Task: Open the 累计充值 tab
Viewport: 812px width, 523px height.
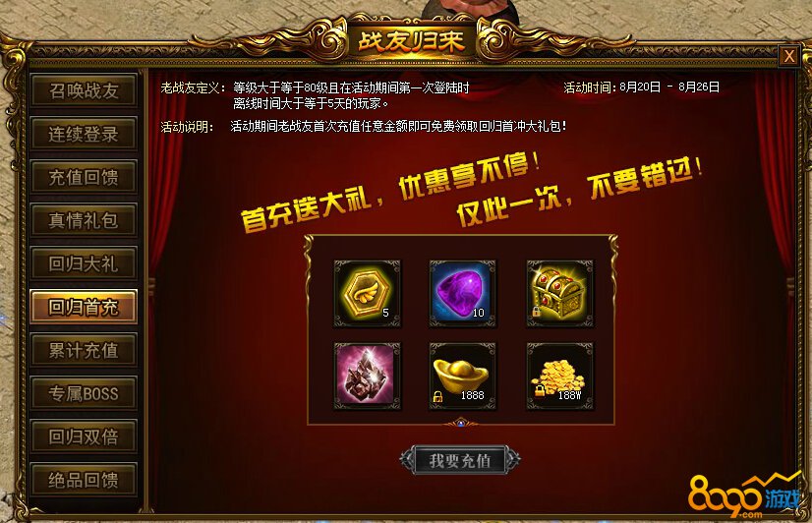Action: pyautogui.click(x=84, y=350)
